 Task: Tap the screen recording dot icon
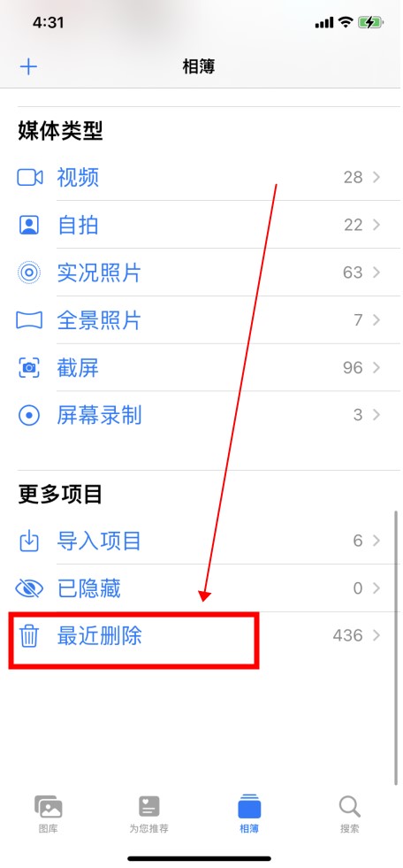coord(29,416)
